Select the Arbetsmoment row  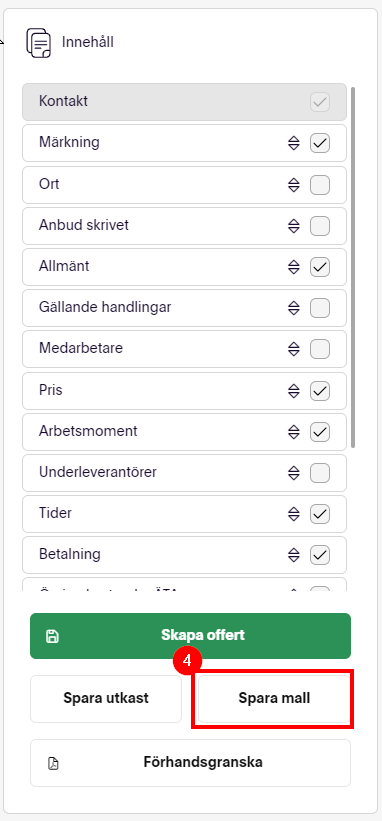click(x=184, y=432)
